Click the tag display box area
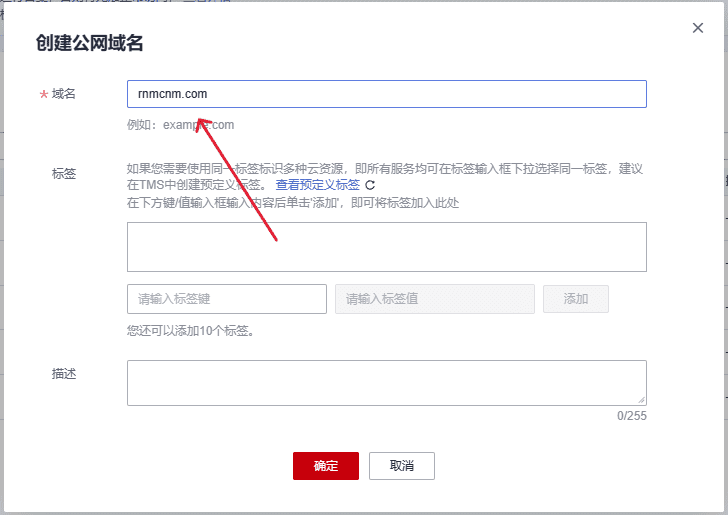This screenshot has width=728, height=515. point(387,247)
